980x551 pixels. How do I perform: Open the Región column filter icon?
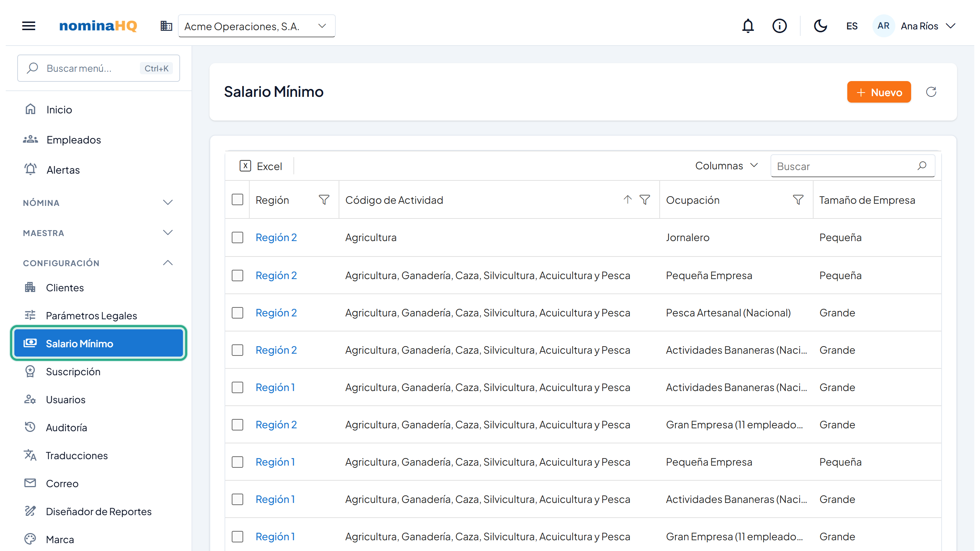click(324, 200)
